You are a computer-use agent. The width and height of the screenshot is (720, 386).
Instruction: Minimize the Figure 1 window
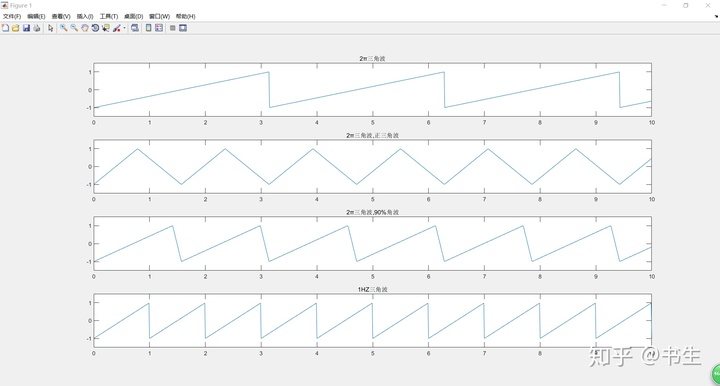664,6
